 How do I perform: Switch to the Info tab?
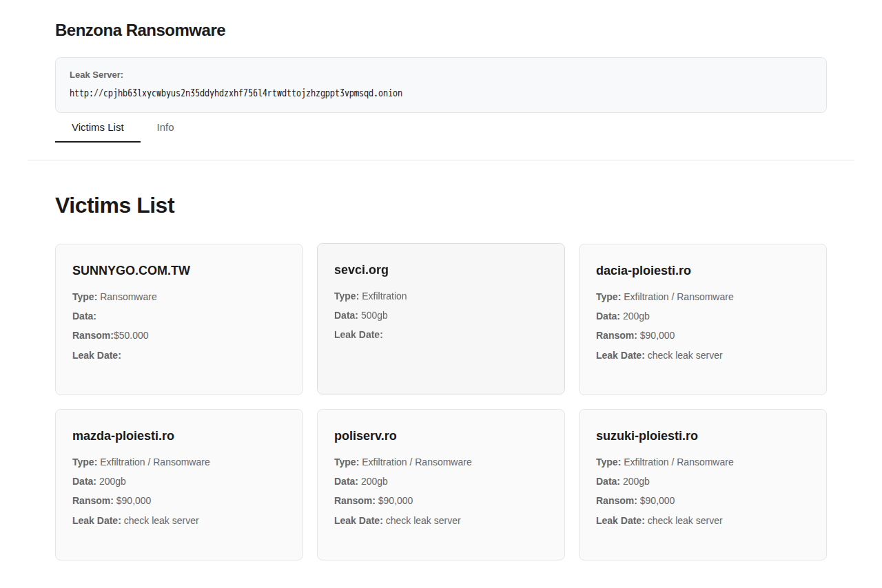pyautogui.click(x=165, y=127)
